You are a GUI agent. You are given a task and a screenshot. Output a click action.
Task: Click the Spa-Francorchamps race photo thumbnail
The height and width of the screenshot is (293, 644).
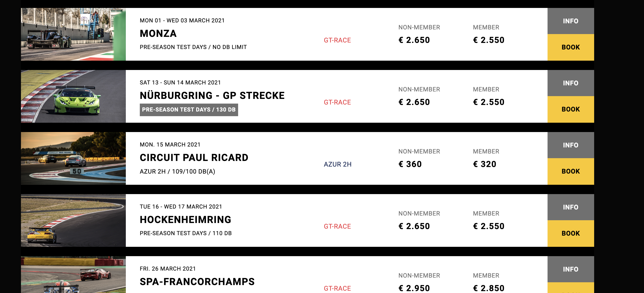(73, 275)
